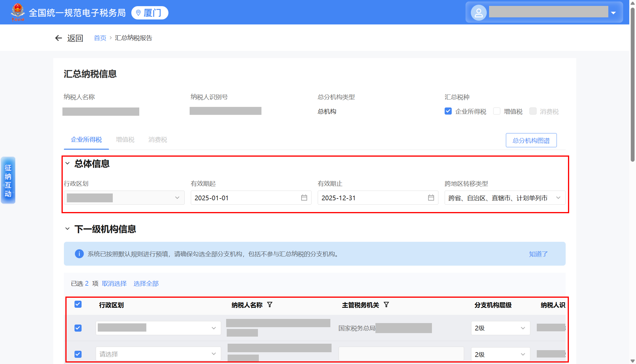Click the back arrow icon
Image resolution: width=636 pixels, height=364 pixels.
tap(58, 38)
